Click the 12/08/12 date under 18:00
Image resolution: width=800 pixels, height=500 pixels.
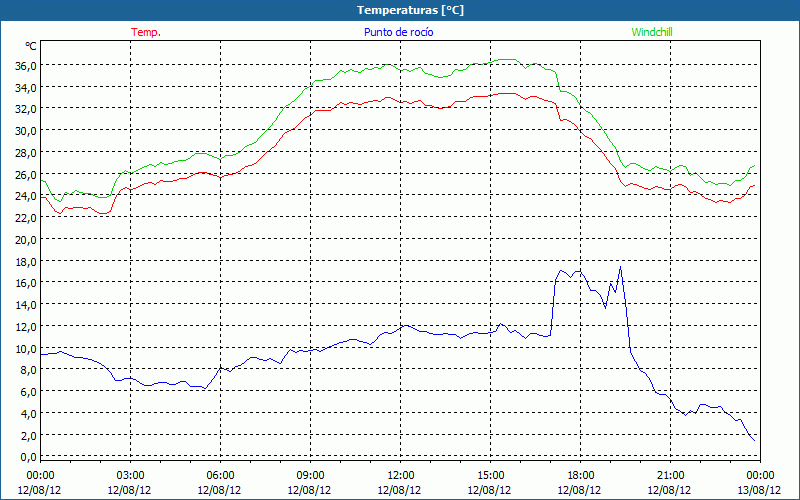580,490
